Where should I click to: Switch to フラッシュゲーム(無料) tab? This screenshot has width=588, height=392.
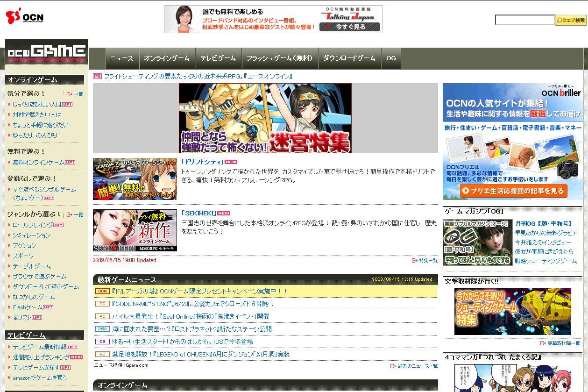coord(279,58)
